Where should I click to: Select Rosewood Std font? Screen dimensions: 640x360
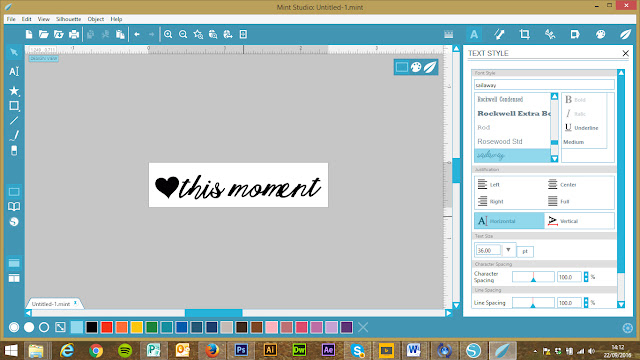(x=512, y=141)
